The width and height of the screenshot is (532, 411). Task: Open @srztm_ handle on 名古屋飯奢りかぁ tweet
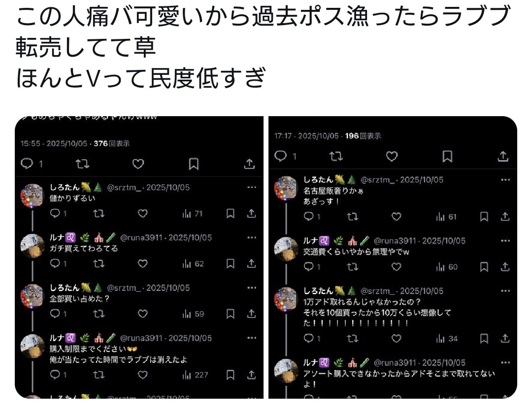(x=377, y=180)
